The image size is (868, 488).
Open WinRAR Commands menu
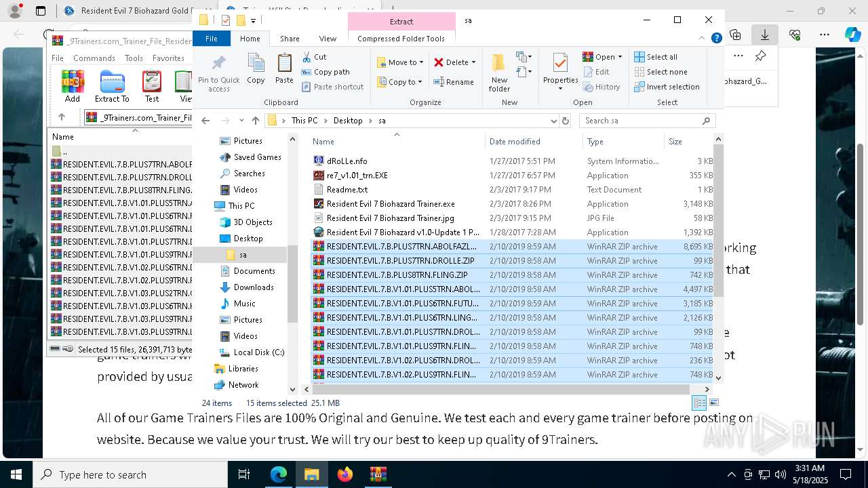94,58
